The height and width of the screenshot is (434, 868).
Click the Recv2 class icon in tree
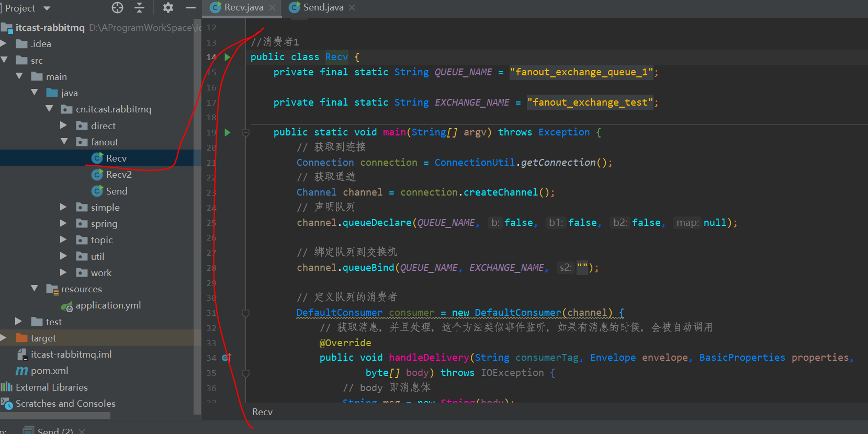click(97, 175)
